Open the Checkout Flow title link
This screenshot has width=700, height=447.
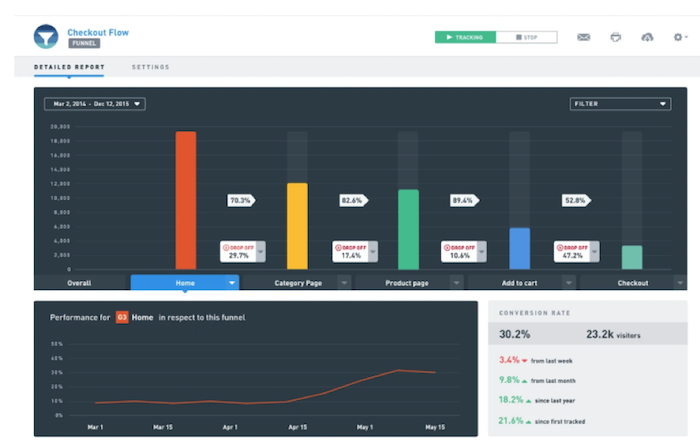[x=98, y=33]
